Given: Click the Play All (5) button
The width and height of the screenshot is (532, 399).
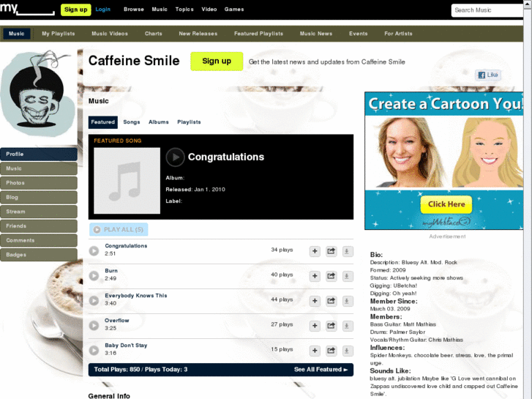Looking at the screenshot, I should click(119, 230).
